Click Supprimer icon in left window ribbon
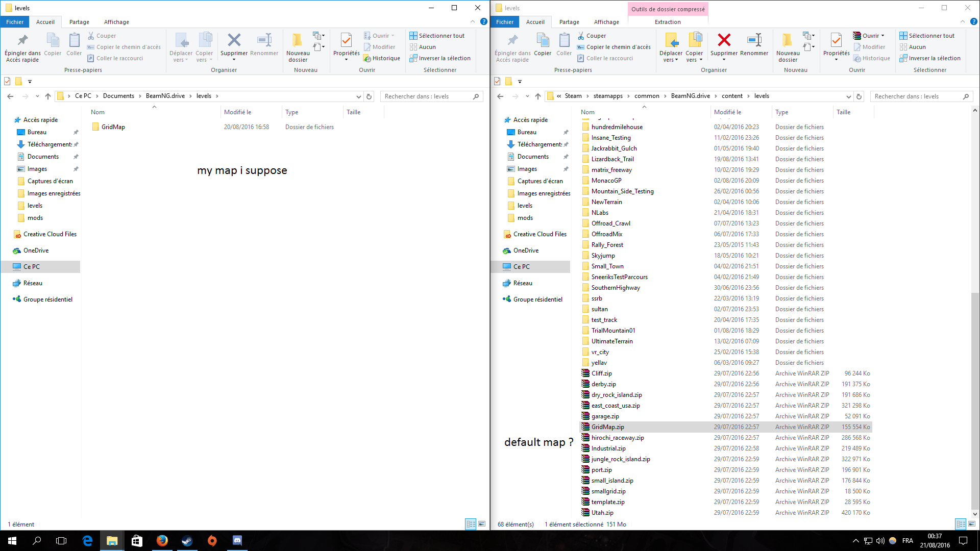The image size is (980, 551). pos(234,40)
